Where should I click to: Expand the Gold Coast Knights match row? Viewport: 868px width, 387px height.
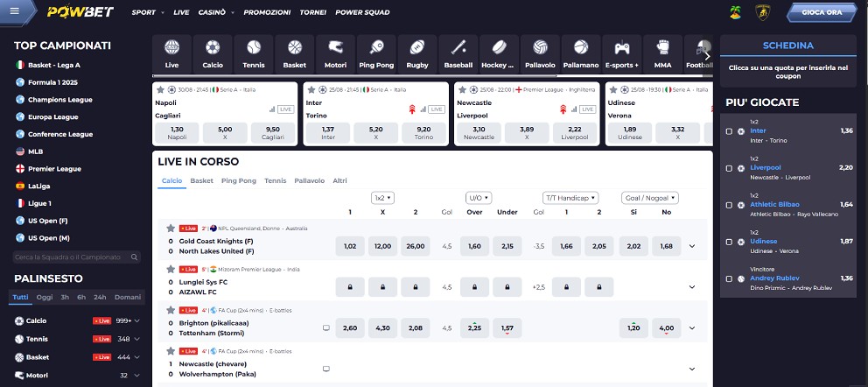tap(692, 247)
